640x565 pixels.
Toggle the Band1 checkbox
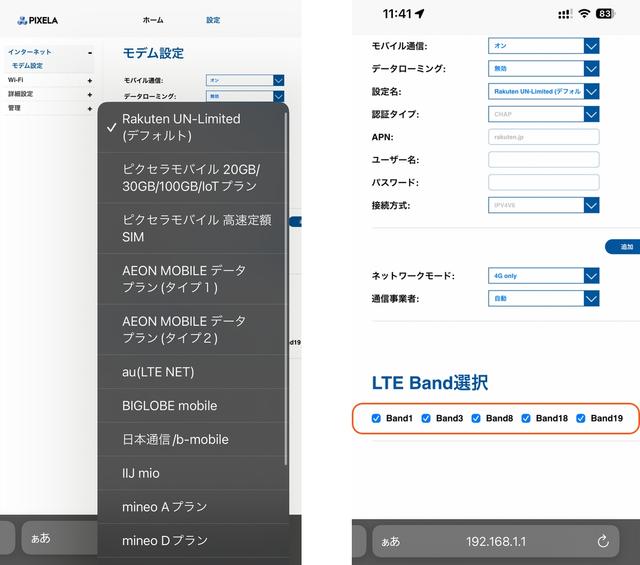[376, 418]
